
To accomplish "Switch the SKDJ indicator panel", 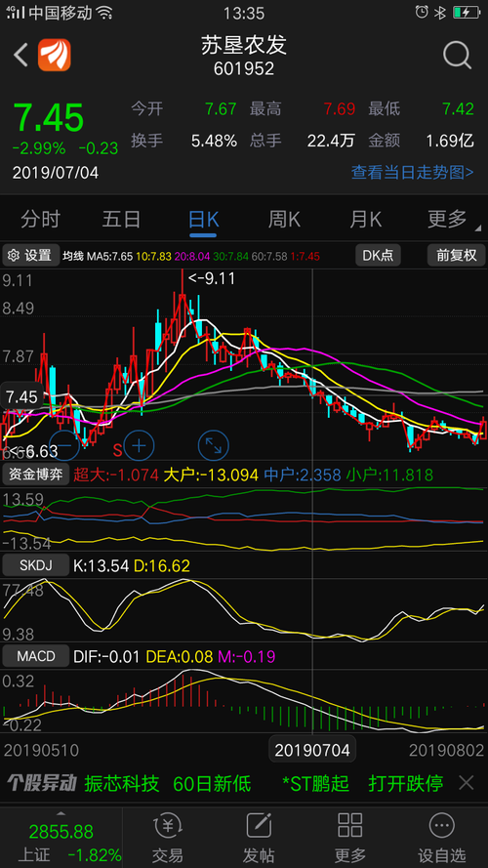I will tap(36, 565).
